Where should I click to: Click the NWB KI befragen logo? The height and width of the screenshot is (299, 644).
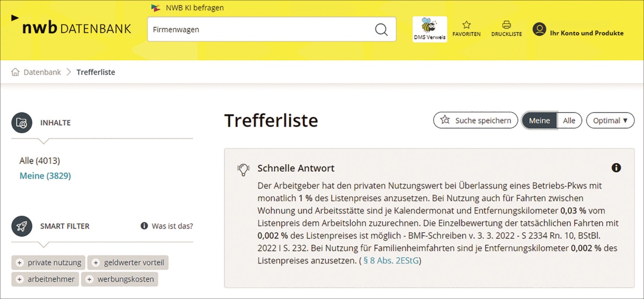pos(156,8)
